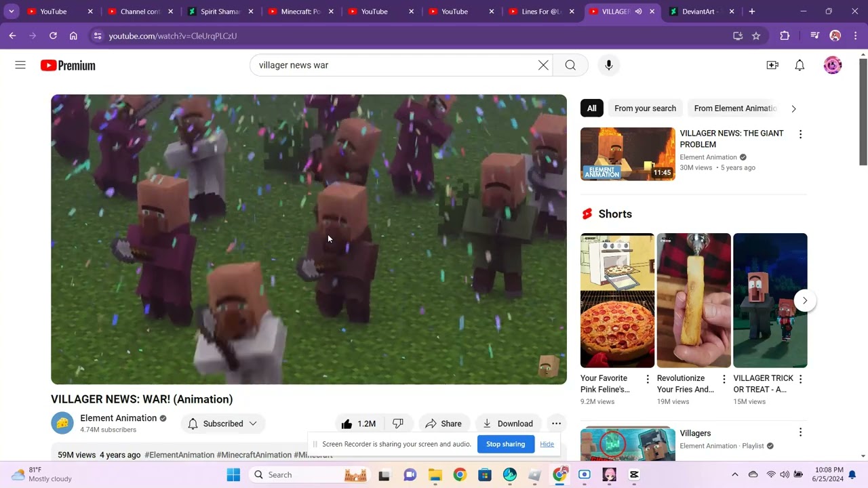The height and width of the screenshot is (488, 868).
Task: Show more filter chips with arrow
Action: point(793,108)
